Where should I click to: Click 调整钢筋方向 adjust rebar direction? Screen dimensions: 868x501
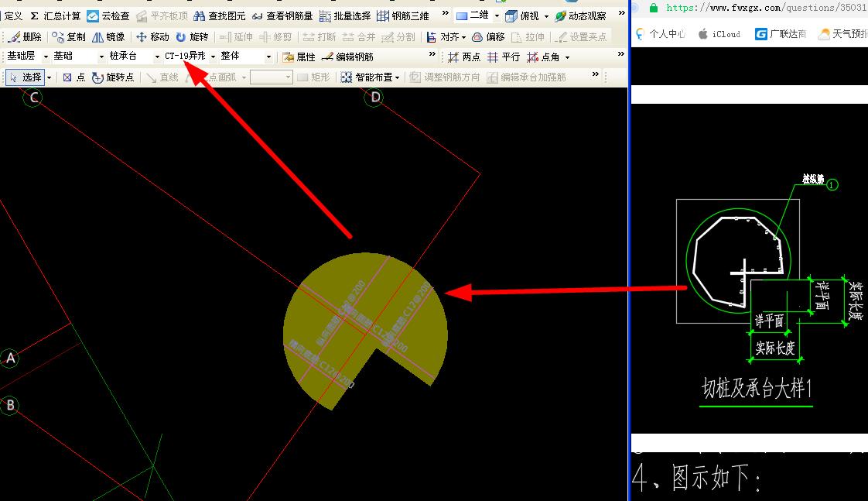[x=445, y=77]
